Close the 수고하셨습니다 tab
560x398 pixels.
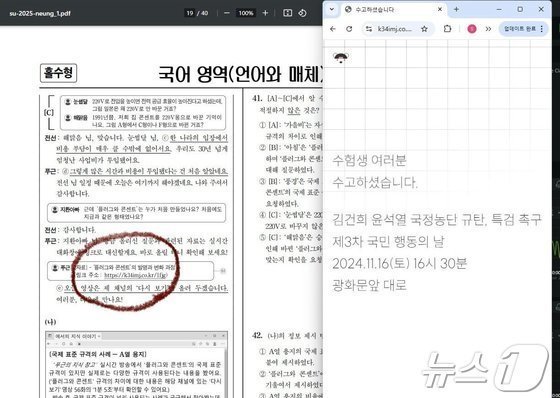[x=440, y=9]
